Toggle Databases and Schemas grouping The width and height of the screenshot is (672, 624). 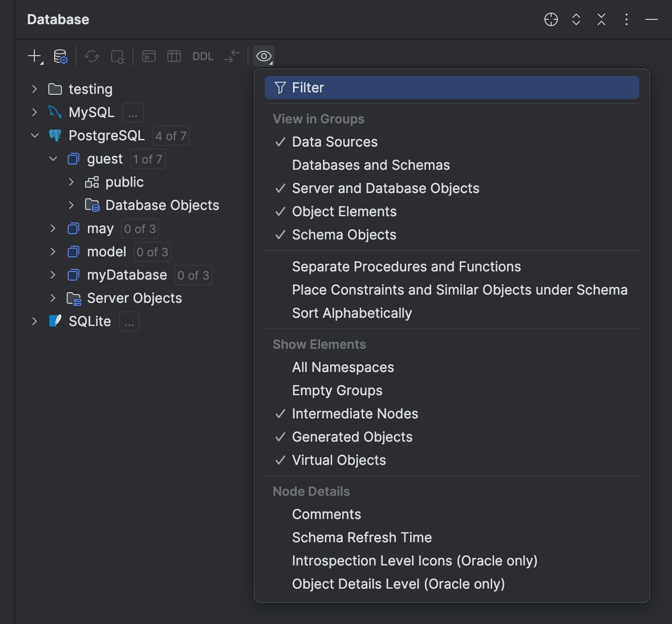(370, 164)
